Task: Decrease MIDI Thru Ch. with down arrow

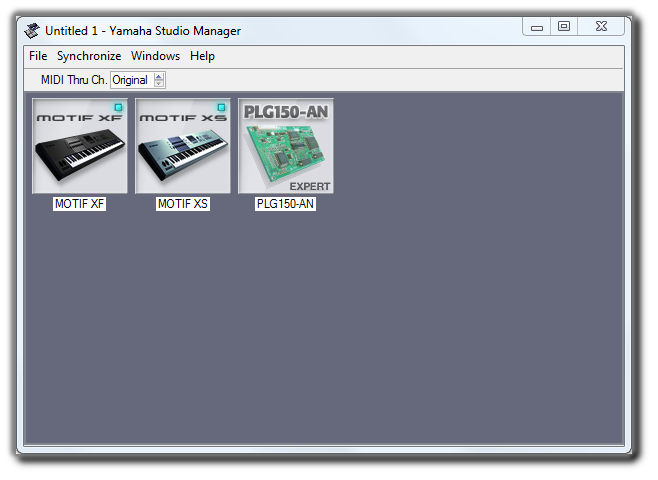Action: (x=159, y=83)
